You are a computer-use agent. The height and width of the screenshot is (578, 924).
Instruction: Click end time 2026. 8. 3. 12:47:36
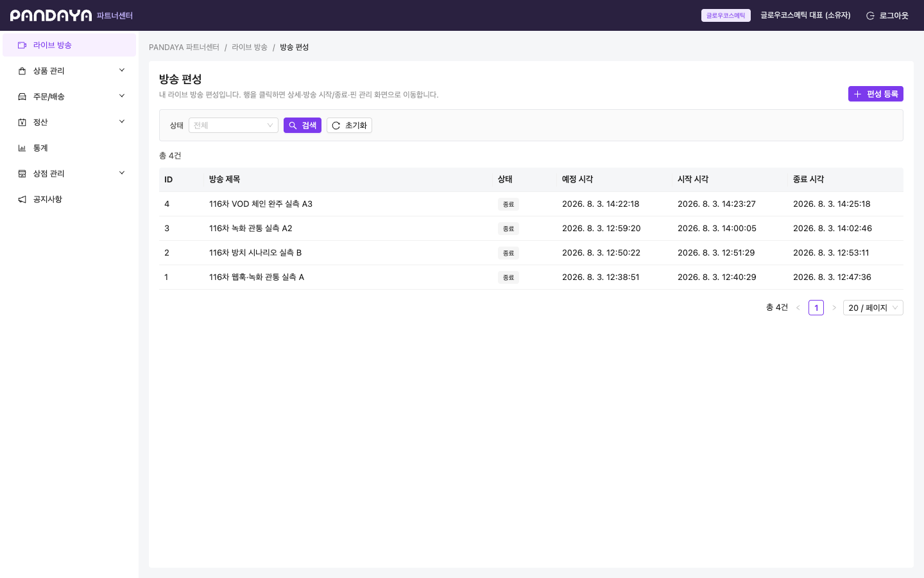click(832, 277)
